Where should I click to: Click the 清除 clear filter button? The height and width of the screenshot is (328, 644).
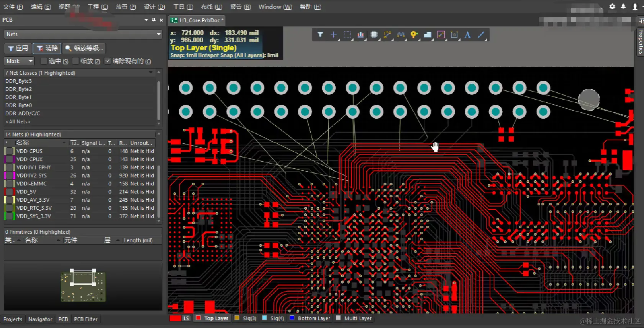47,48
